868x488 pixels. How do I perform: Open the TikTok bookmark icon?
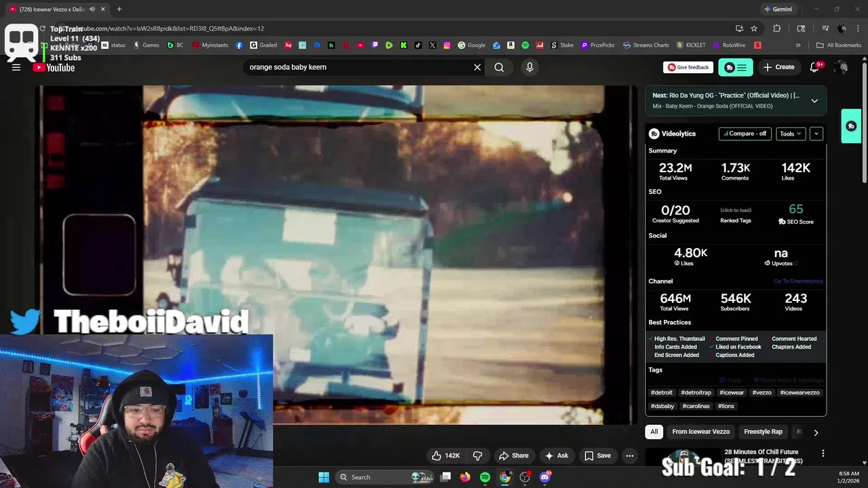pos(418,45)
